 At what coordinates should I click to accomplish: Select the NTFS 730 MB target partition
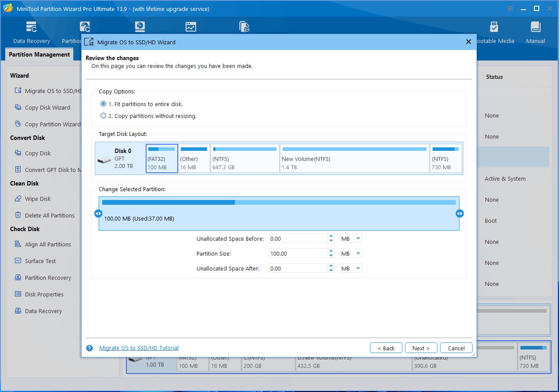[x=446, y=158]
